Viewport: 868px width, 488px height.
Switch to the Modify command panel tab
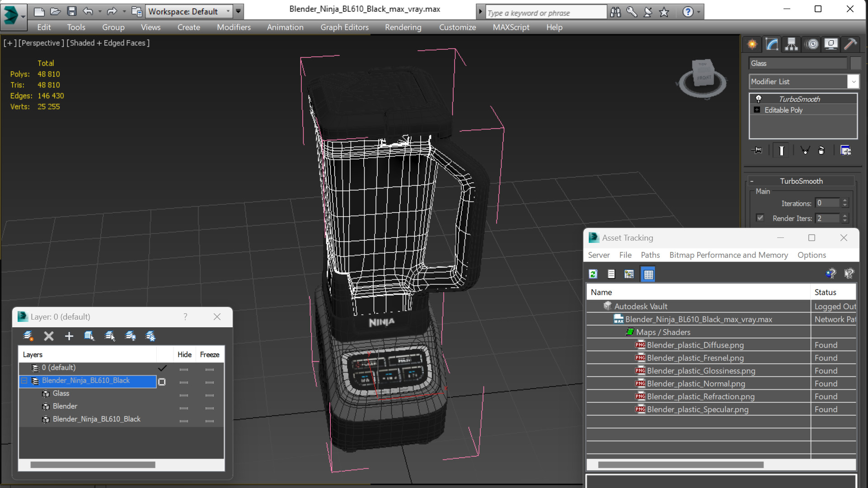(772, 44)
